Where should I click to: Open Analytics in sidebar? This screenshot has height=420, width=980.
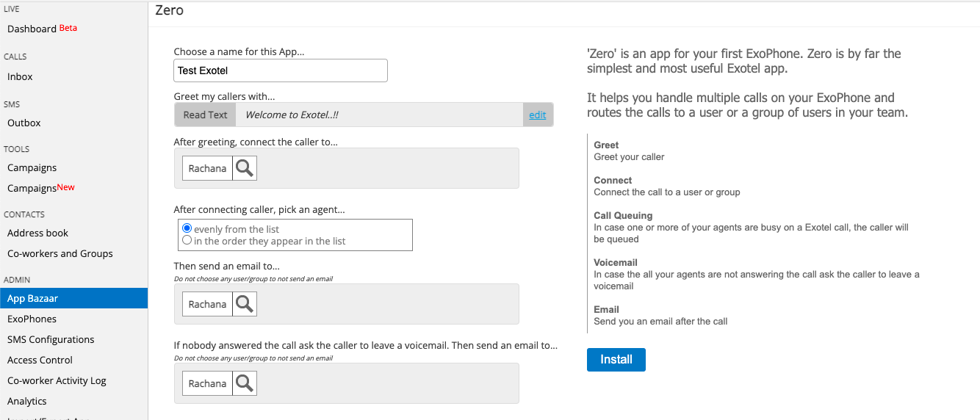click(27, 401)
